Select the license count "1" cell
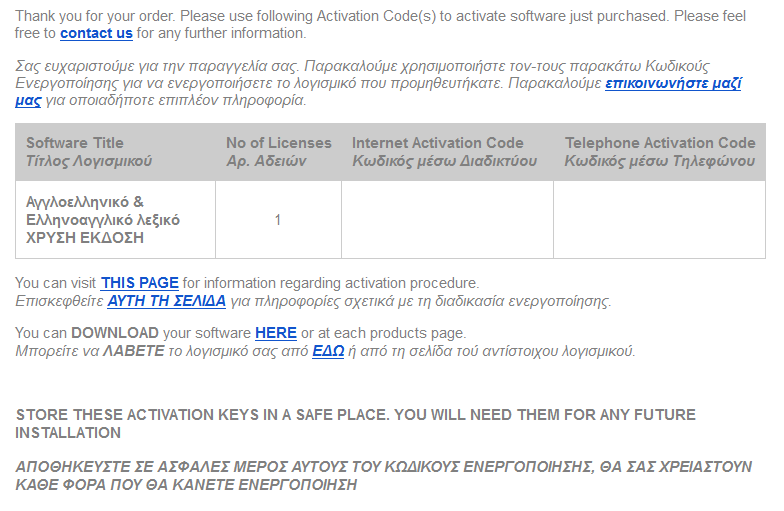 [278, 220]
